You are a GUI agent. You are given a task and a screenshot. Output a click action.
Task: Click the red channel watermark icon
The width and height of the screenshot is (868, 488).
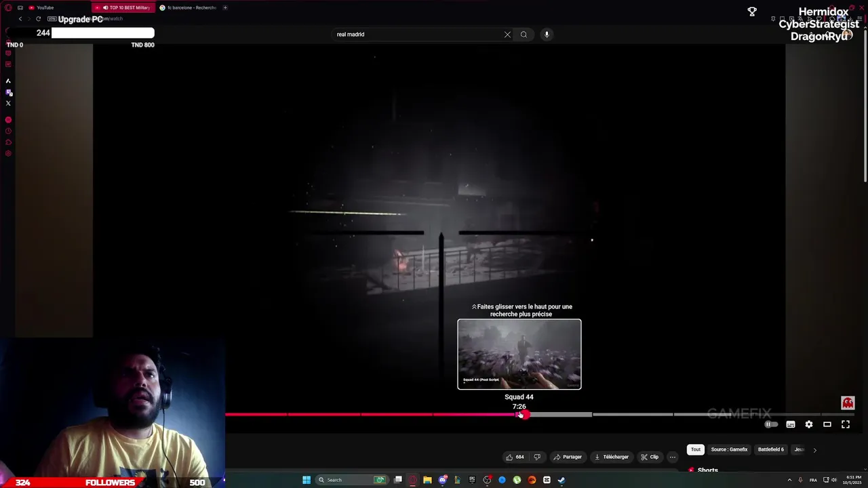pos(848,403)
